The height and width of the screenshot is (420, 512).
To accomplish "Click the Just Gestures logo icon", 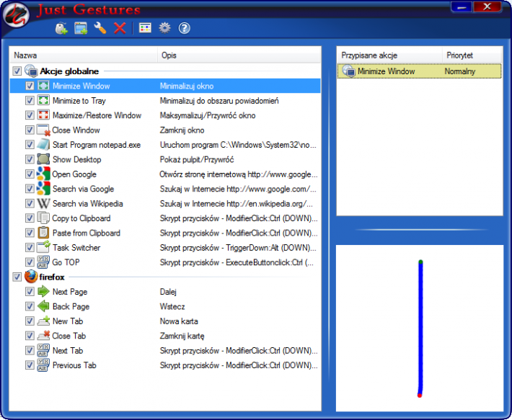I will (16, 15).
